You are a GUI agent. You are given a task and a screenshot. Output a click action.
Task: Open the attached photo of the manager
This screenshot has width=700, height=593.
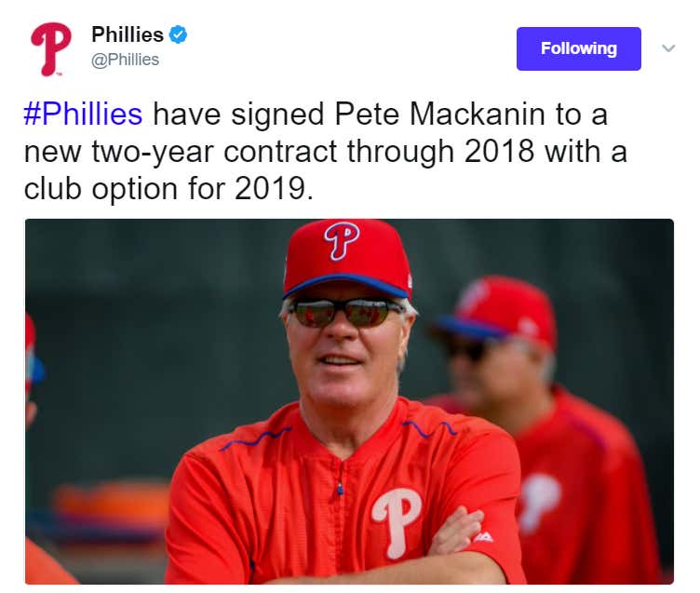[x=349, y=400]
